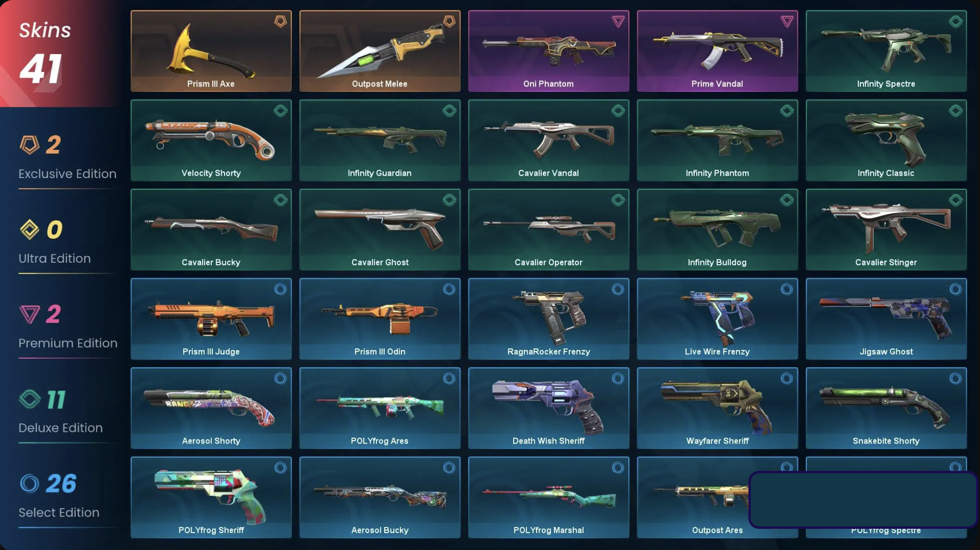980x550 pixels.
Task: Click the Select Edition label
Action: point(59,512)
